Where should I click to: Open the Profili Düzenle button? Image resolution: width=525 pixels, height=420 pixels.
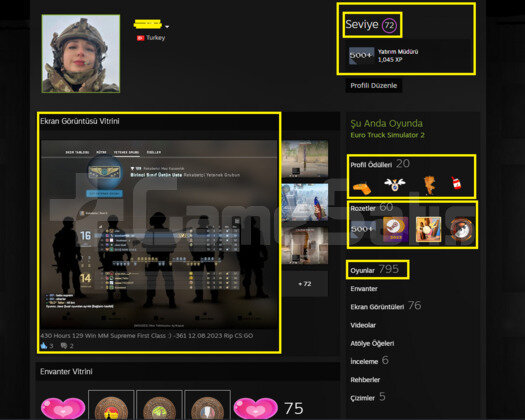click(374, 85)
